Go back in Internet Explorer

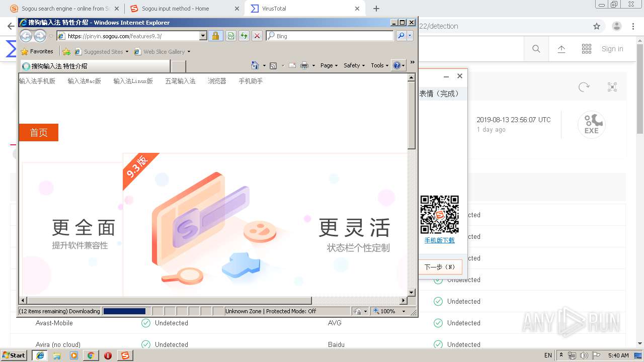pos(26,36)
